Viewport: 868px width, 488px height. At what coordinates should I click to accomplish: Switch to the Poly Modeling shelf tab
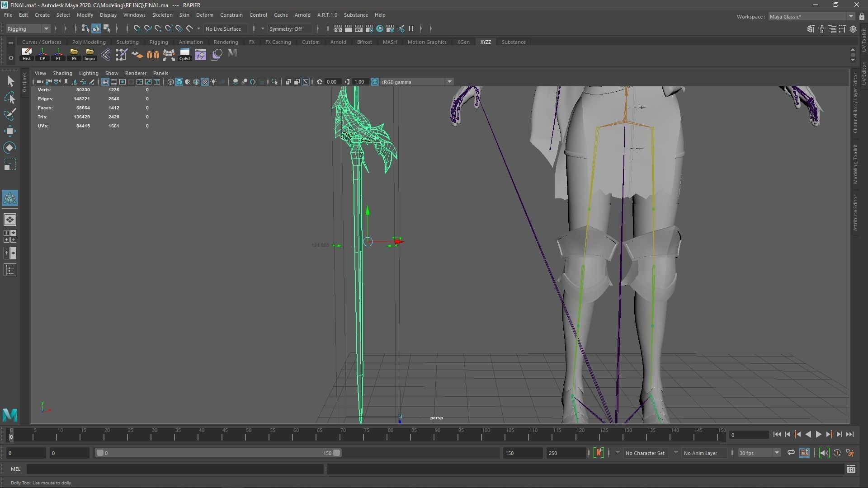click(x=89, y=42)
